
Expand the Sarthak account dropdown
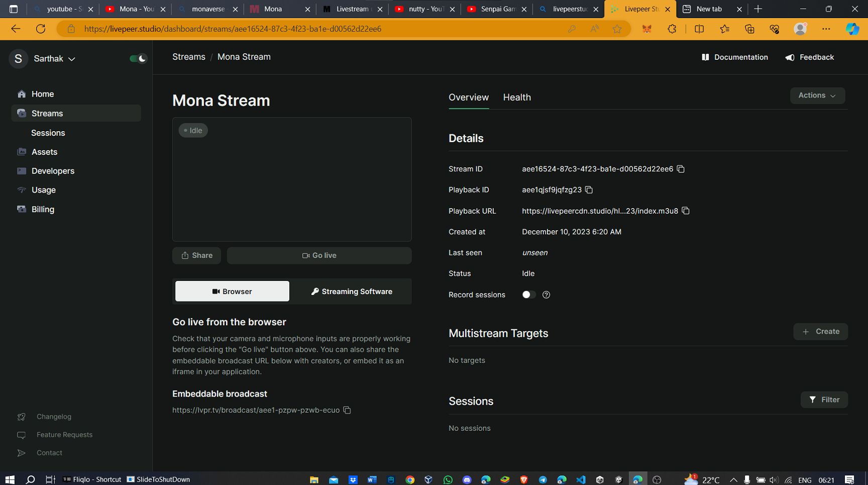point(54,59)
